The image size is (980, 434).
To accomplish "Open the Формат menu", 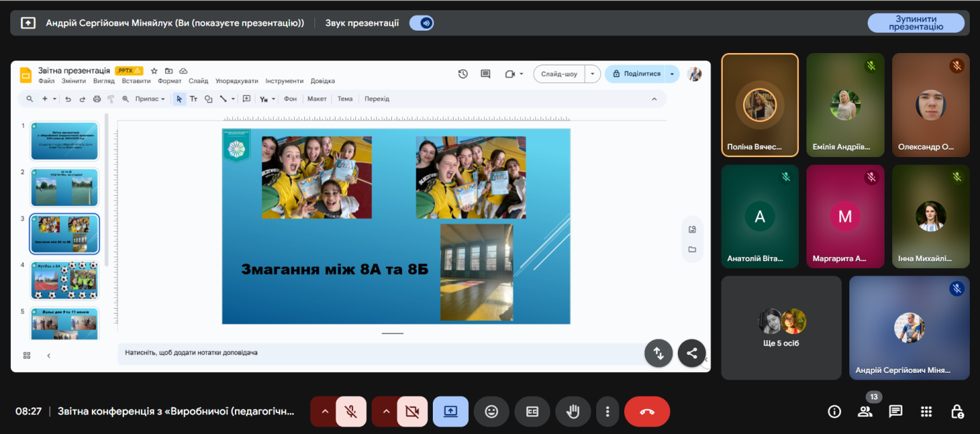I will (169, 81).
